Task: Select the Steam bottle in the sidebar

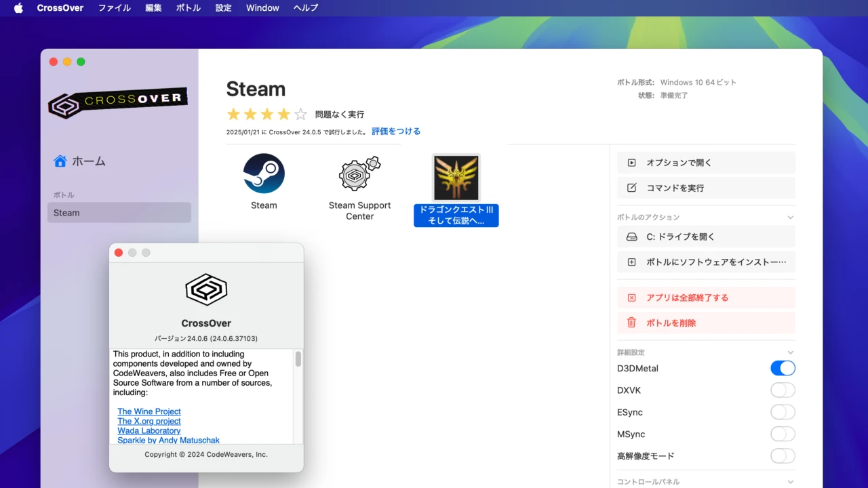Action: tap(119, 213)
